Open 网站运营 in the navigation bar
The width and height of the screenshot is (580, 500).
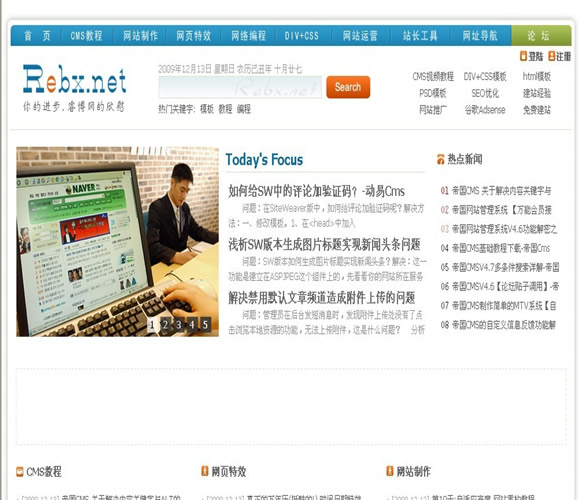360,36
